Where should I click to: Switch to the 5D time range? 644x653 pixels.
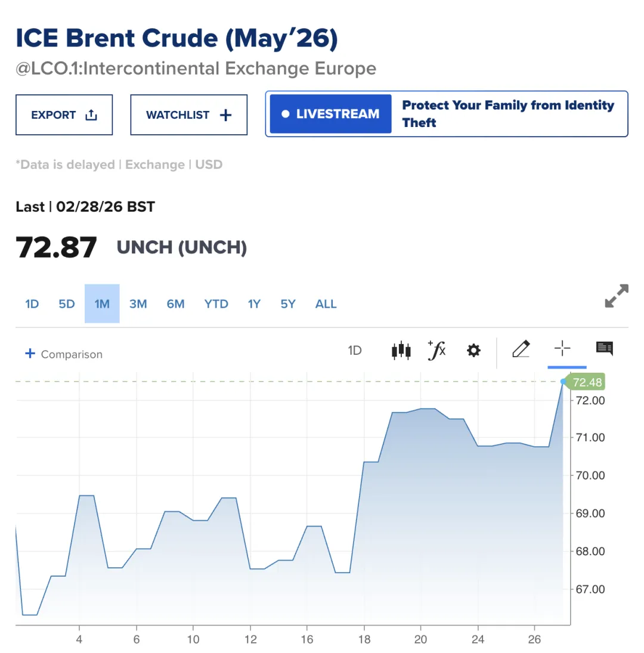click(67, 304)
